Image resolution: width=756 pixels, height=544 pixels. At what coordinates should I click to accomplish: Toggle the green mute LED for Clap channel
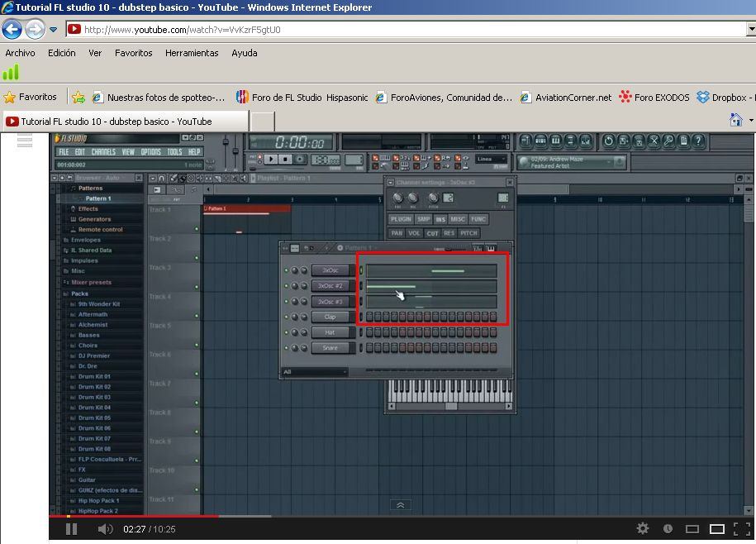click(287, 317)
